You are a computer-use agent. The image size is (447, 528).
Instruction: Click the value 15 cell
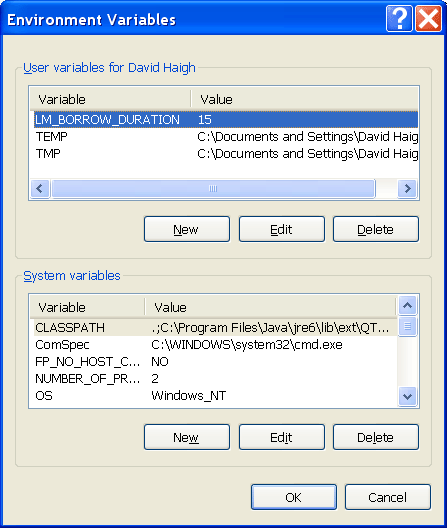tap(205, 120)
